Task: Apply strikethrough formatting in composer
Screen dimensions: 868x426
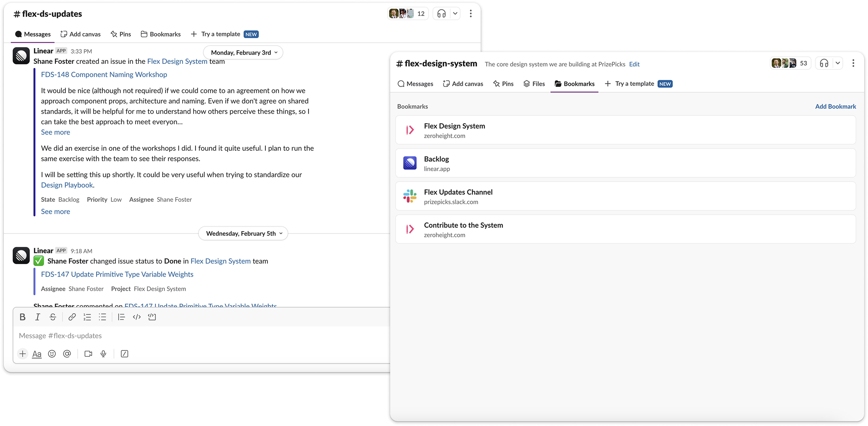Action: 53,317
